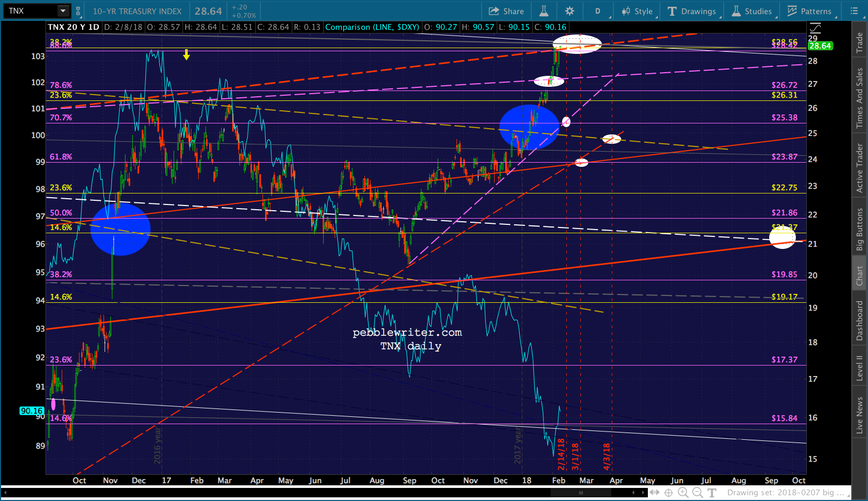Click the chart horizontal scrollbar thumb

point(580,493)
